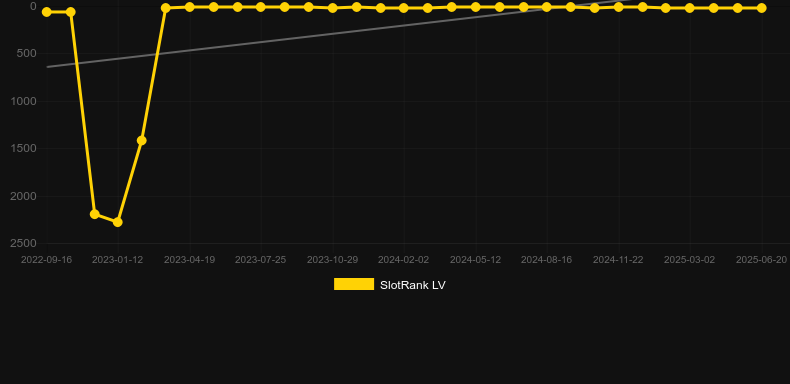The image size is (790, 384).
Task: Click the 1000 y-axis tick label
Action: tap(23, 101)
